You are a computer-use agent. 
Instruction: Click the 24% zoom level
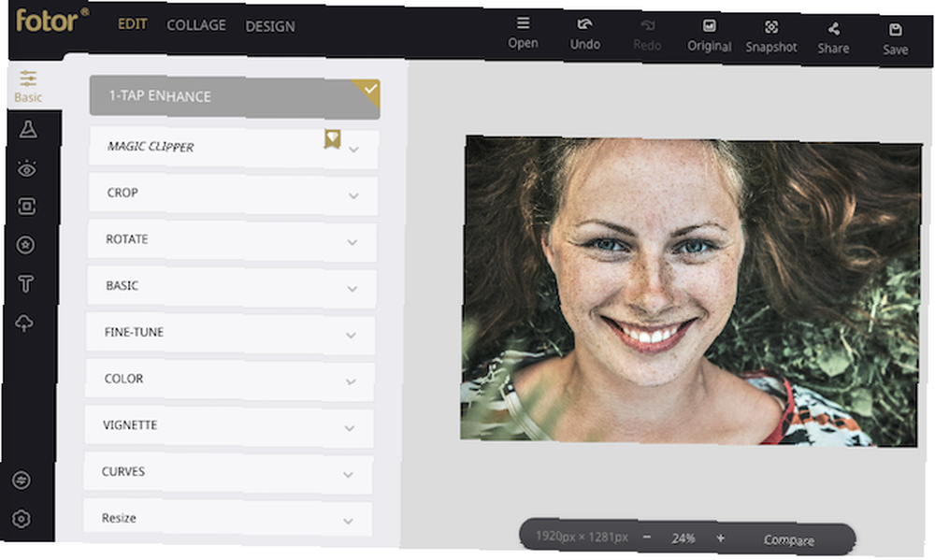[683, 538]
